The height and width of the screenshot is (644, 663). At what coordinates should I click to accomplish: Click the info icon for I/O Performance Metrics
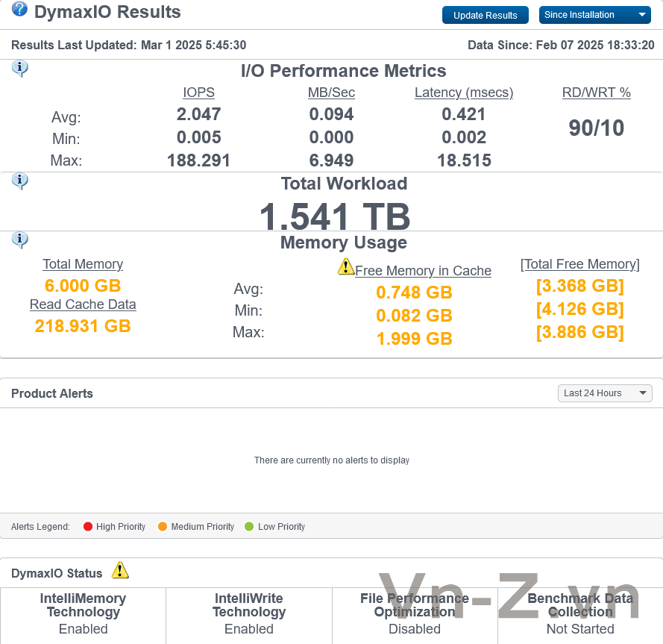(x=20, y=68)
